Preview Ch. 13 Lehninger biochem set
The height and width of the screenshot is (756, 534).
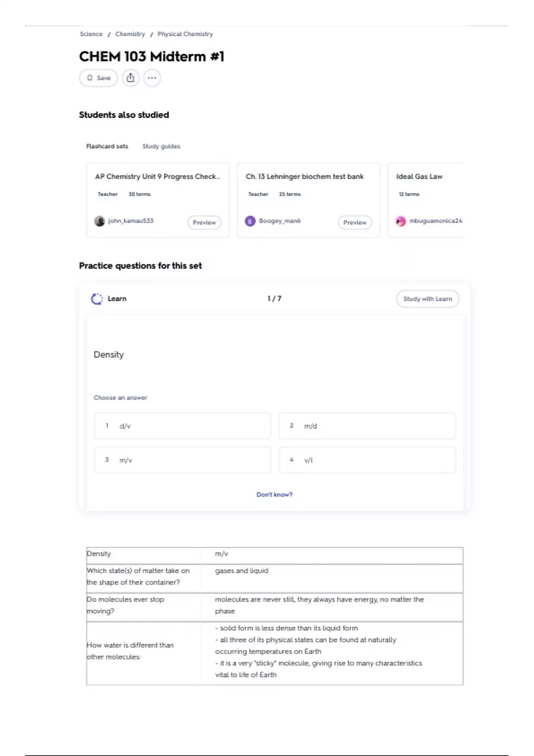coord(355,222)
